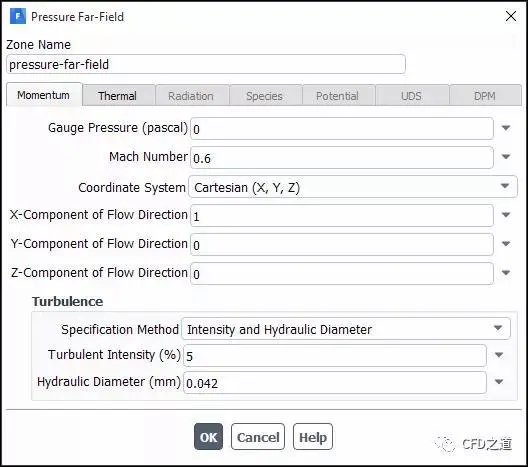Select the Momentum tab
The image size is (528, 467).
pos(44,95)
